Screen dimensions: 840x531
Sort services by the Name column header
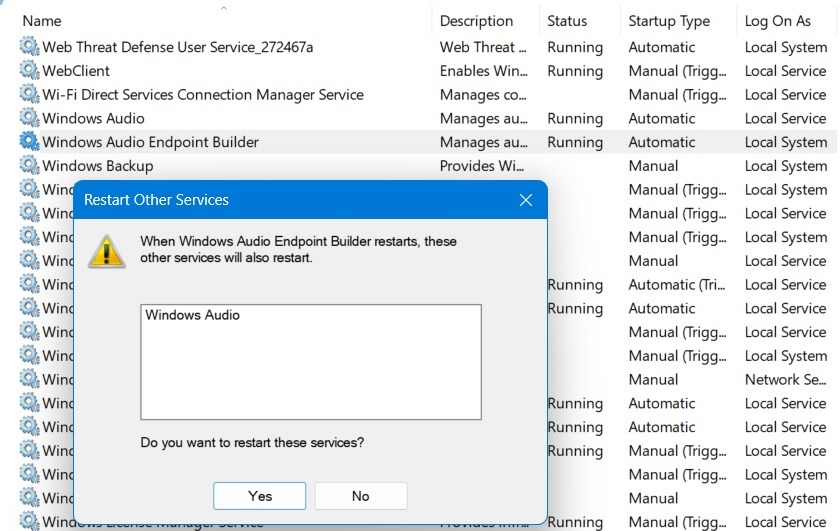coord(42,21)
